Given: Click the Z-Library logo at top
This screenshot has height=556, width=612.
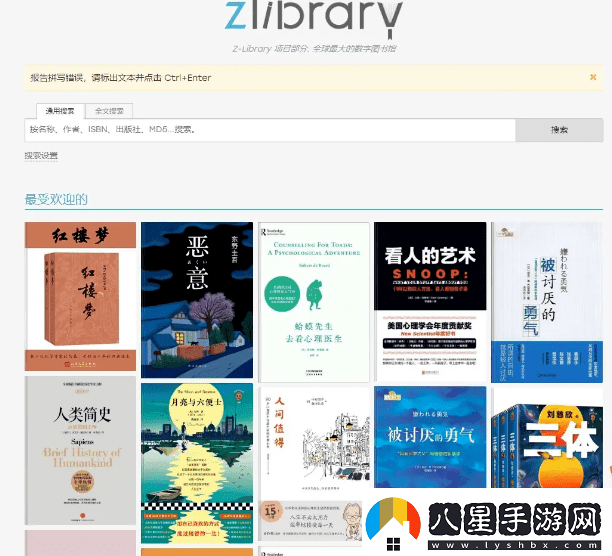Looking at the screenshot, I should [x=313, y=18].
